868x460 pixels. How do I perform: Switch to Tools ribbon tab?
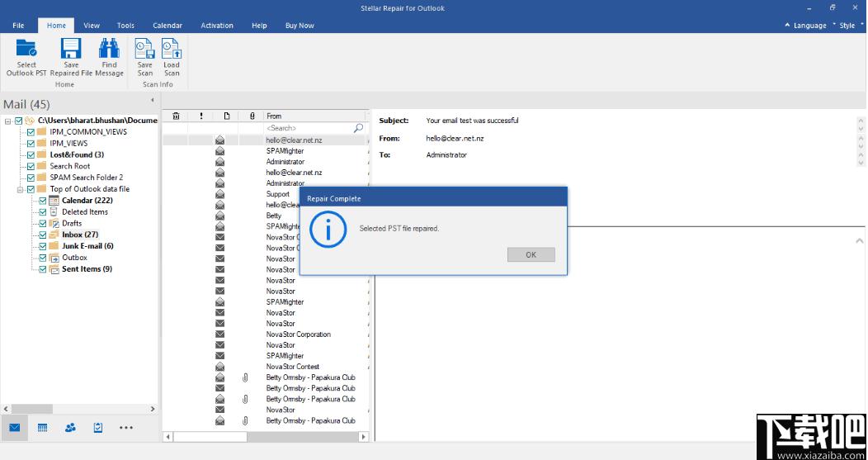coord(125,26)
